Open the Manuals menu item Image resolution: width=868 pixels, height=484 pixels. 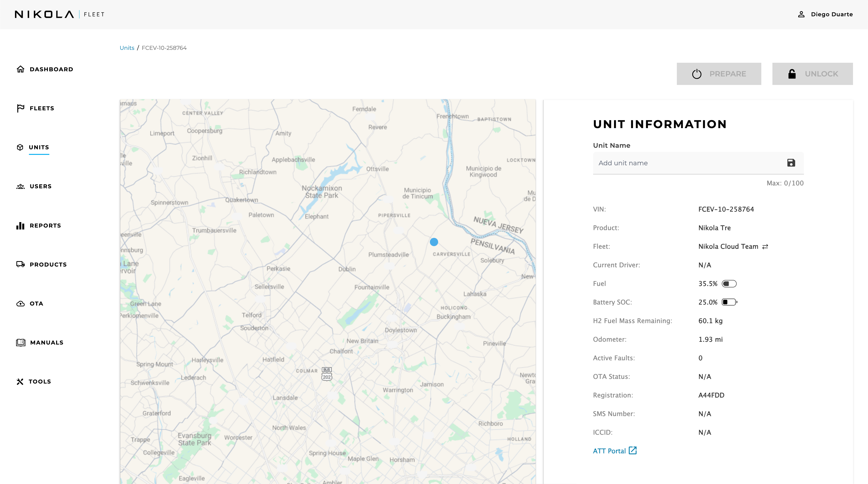click(47, 342)
